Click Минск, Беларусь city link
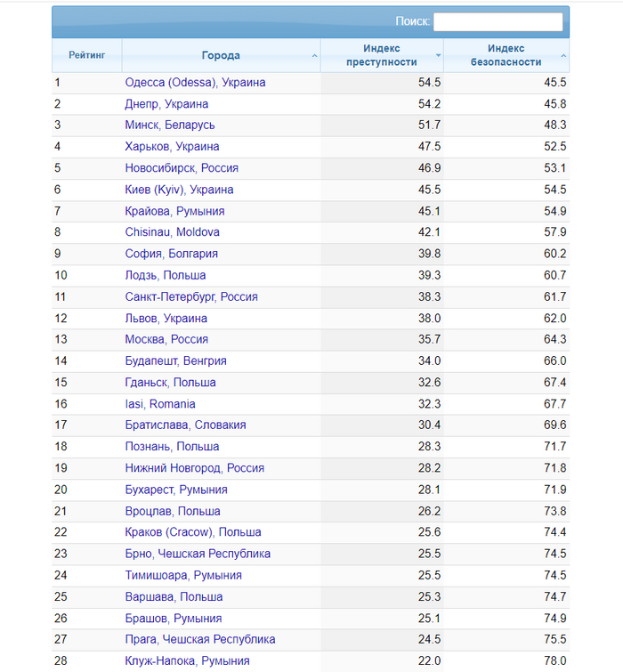 click(169, 125)
